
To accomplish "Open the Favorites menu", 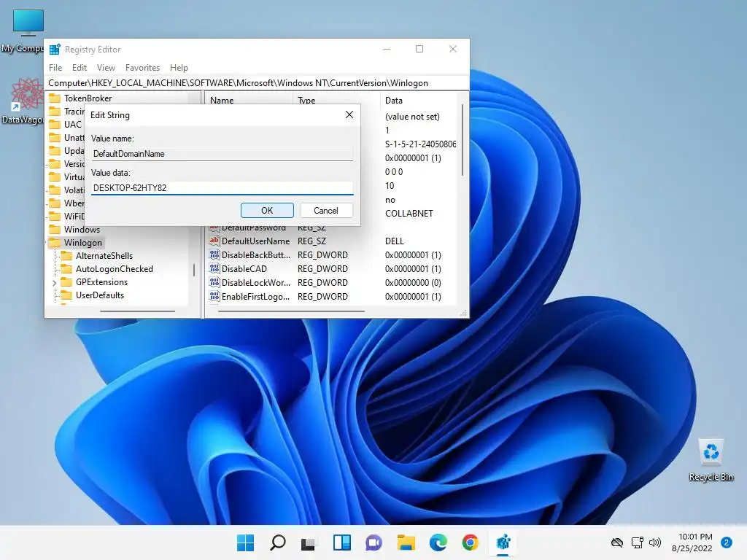I will tap(142, 68).
